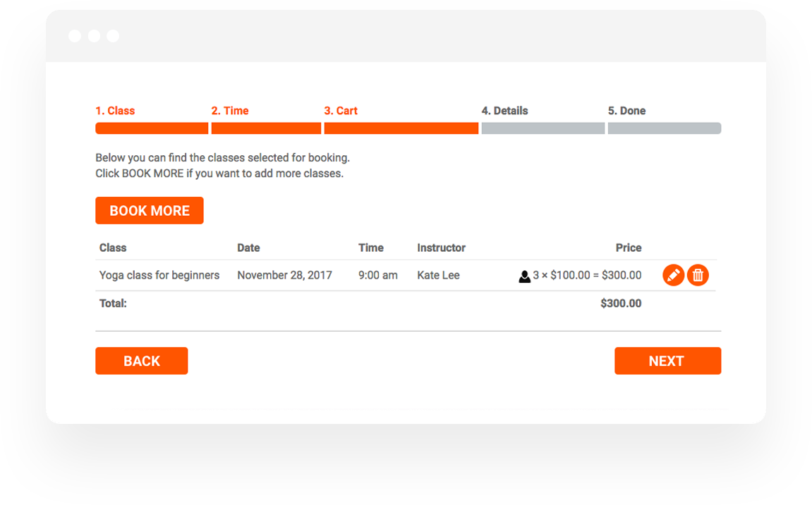Click the BOOK MORE button
This screenshot has width=812, height=505.
pyautogui.click(x=149, y=210)
